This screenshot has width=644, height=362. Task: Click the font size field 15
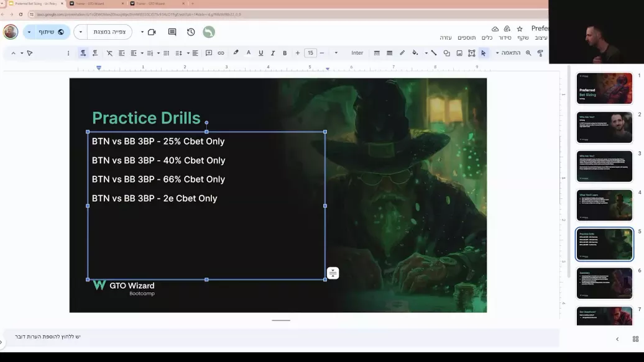[310, 53]
